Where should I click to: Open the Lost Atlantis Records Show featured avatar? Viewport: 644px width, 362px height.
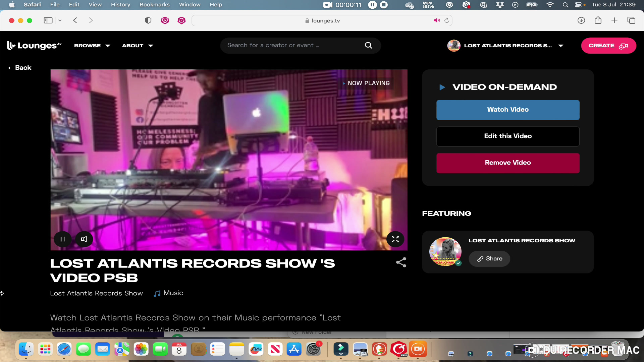(x=445, y=252)
